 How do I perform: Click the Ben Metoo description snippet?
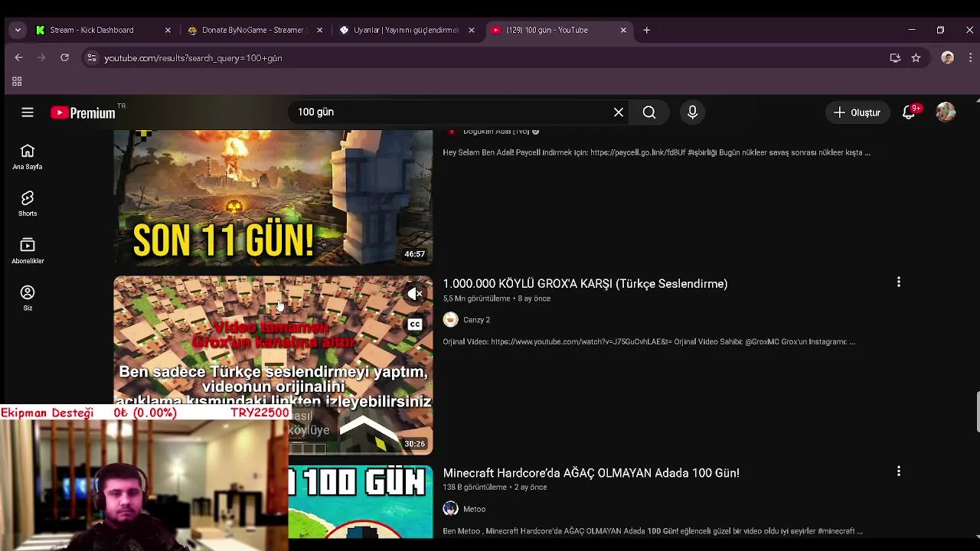[x=652, y=531]
